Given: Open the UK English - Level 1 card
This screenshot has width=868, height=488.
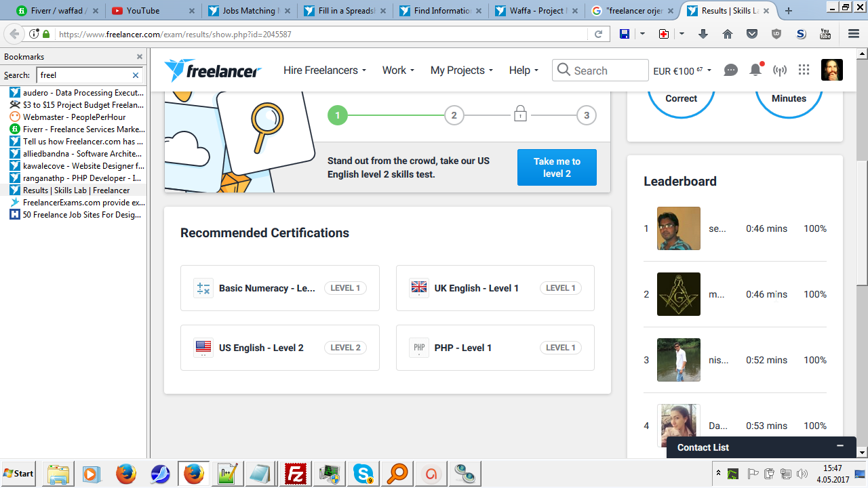Looking at the screenshot, I should click(x=495, y=288).
